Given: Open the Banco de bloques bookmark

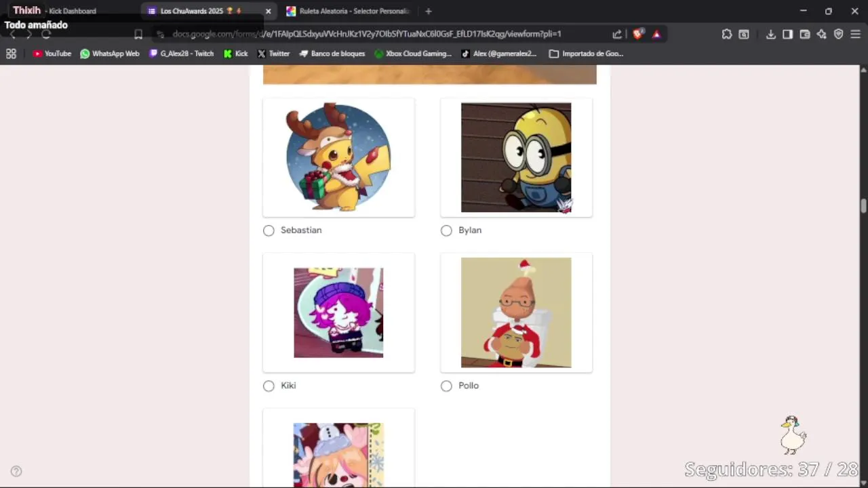Looking at the screenshot, I should 332,54.
